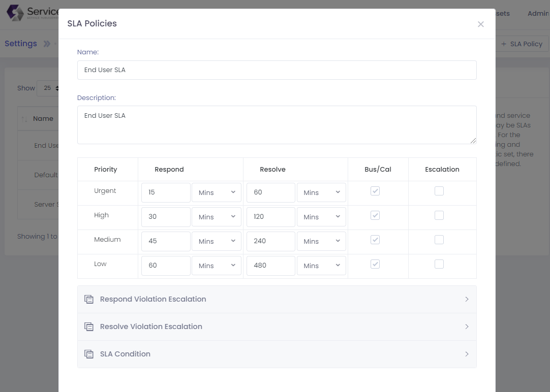This screenshot has width=550, height=392.
Task: Click the breadcrumb double-chevron icon after Settings
Action: (47, 44)
